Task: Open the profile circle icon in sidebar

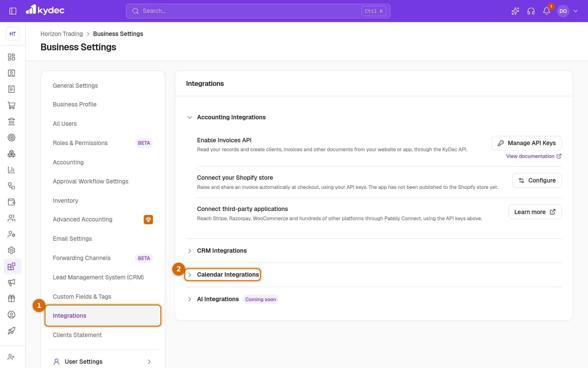Action: (x=11, y=315)
